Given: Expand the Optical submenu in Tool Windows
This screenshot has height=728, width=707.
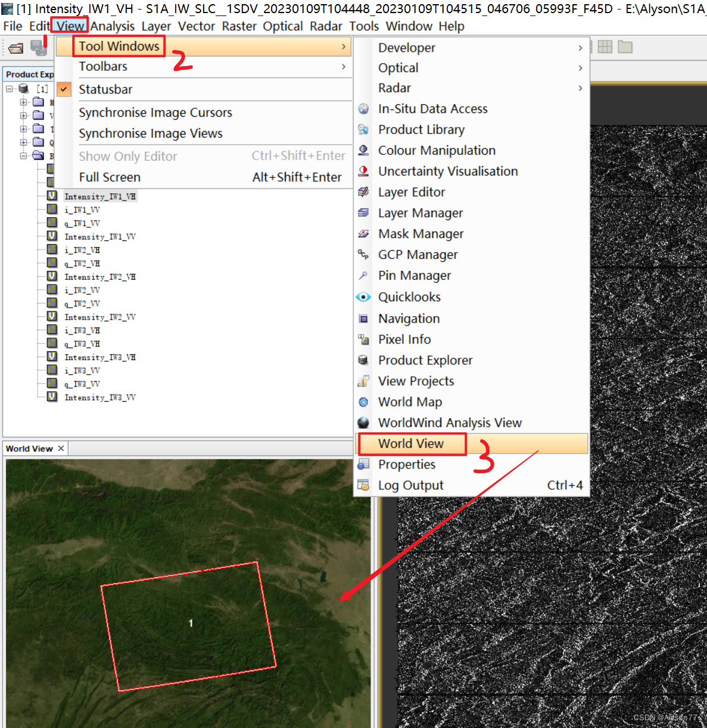Looking at the screenshot, I should point(472,68).
